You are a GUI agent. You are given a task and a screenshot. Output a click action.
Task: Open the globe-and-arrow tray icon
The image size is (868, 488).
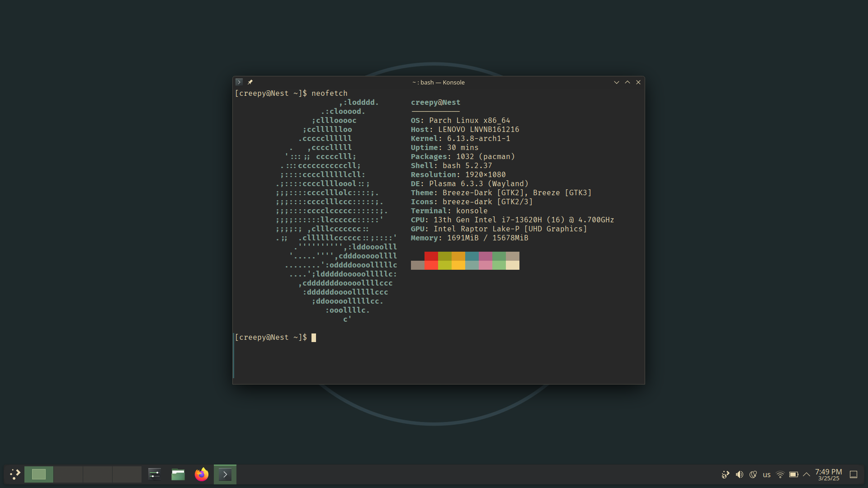point(726,474)
